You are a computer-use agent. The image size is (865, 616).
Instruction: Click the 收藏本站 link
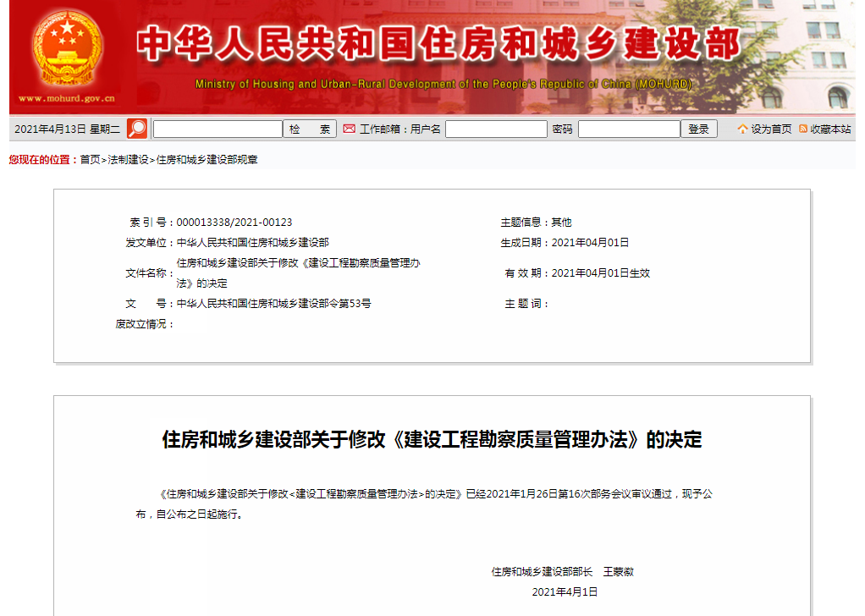coord(830,129)
